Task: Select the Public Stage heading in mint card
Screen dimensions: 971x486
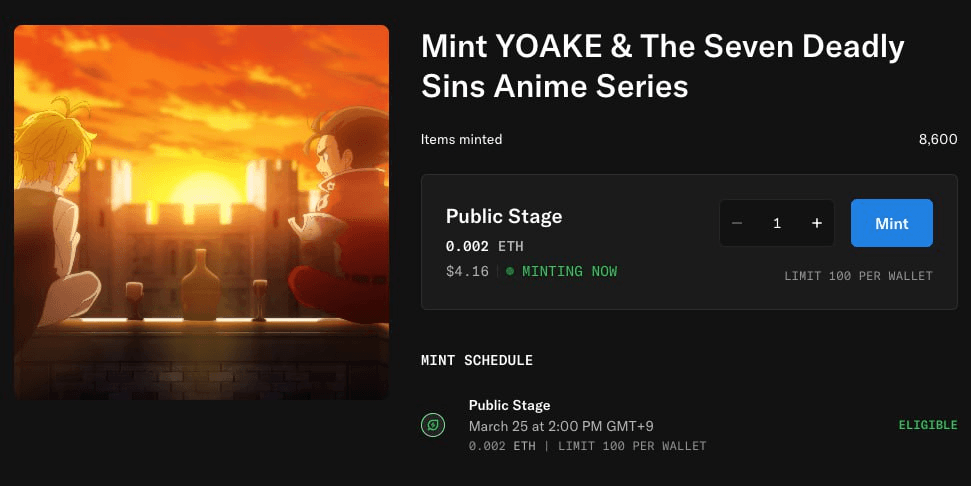Action: (x=504, y=216)
